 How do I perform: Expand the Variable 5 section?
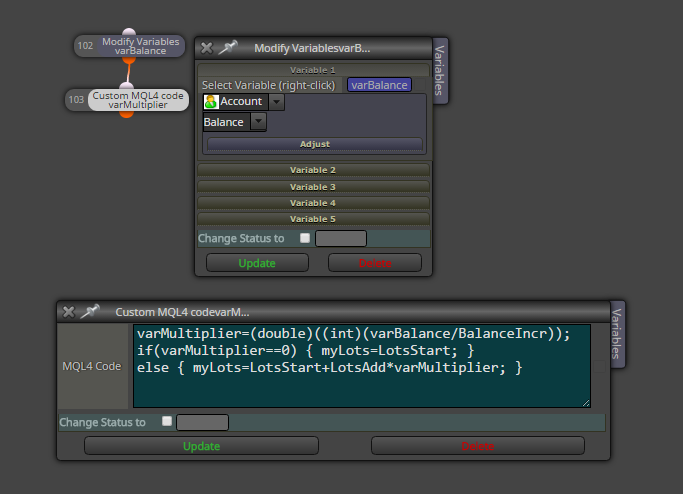point(313,219)
